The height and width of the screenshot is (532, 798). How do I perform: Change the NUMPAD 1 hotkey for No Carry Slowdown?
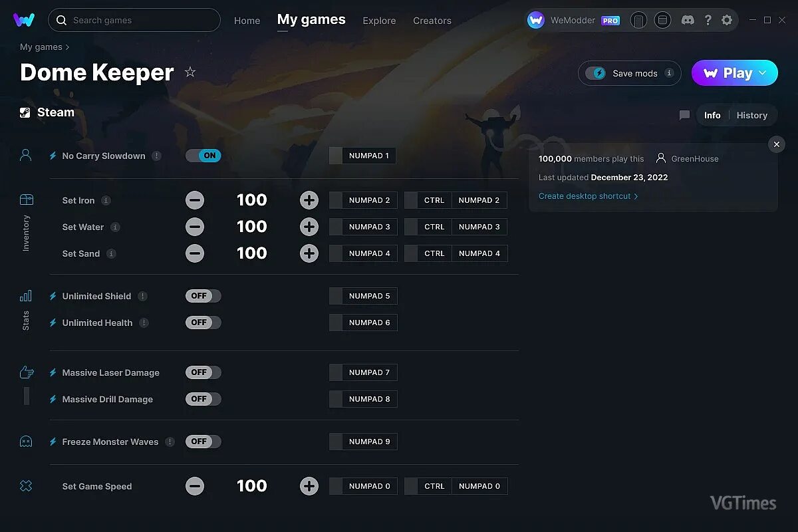tap(363, 156)
